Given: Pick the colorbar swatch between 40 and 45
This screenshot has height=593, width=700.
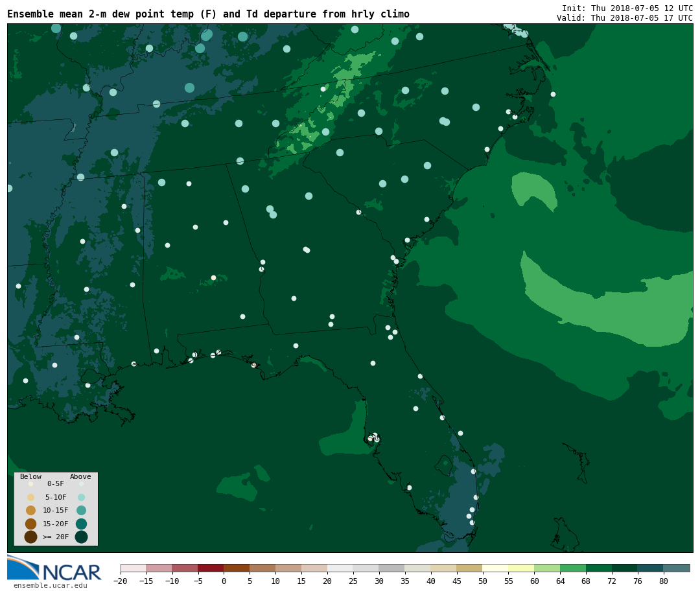Looking at the screenshot, I should (x=444, y=568).
